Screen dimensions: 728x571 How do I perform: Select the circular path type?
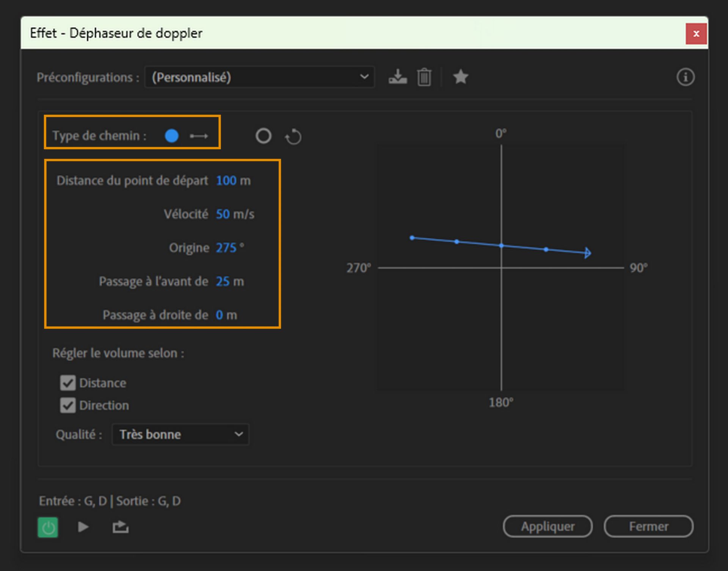point(264,136)
